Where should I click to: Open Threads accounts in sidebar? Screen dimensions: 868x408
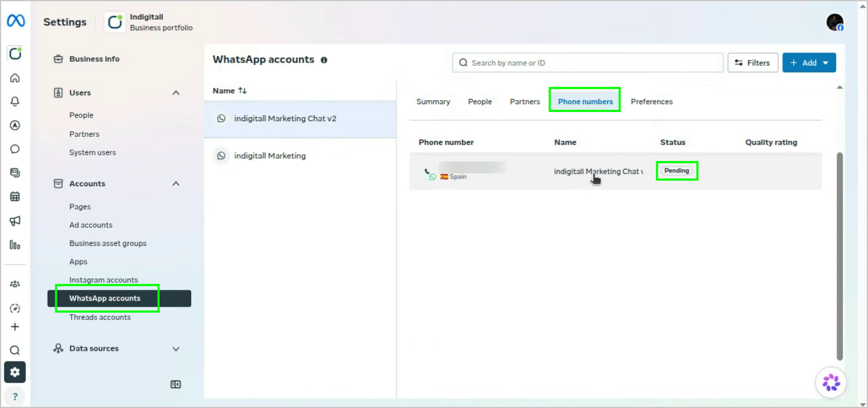pos(100,318)
